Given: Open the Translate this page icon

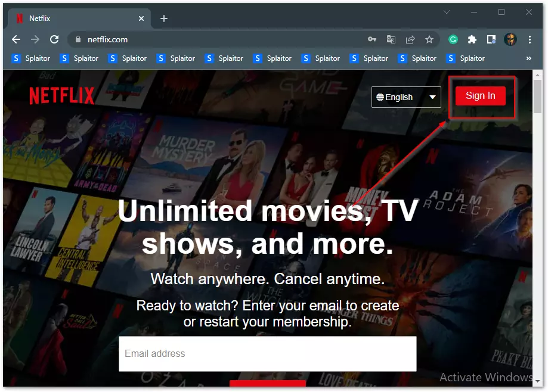Looking at the screenshot, I should click(391, 39).
